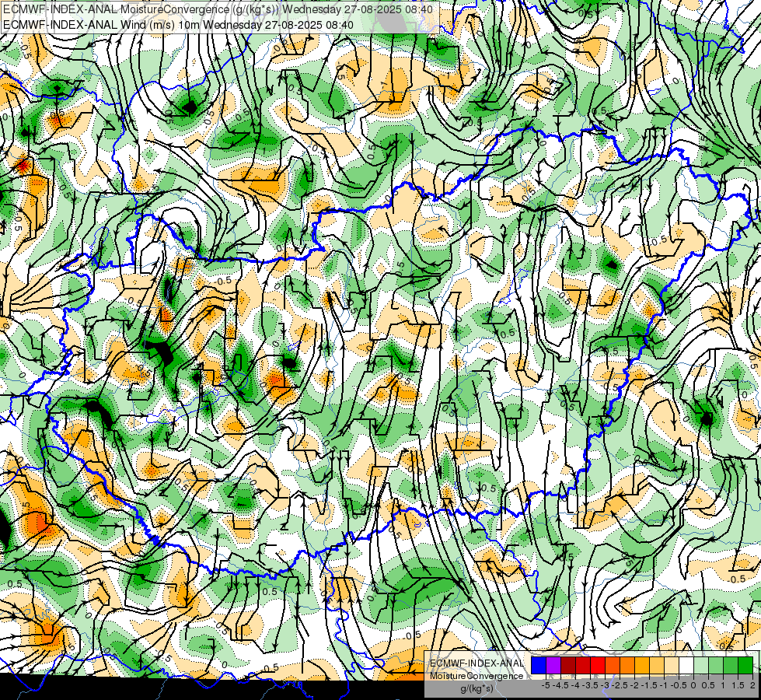Click the pale peach swatch (-1 to -0.5)
Screen dimensions: 761x700
[672, 665]
